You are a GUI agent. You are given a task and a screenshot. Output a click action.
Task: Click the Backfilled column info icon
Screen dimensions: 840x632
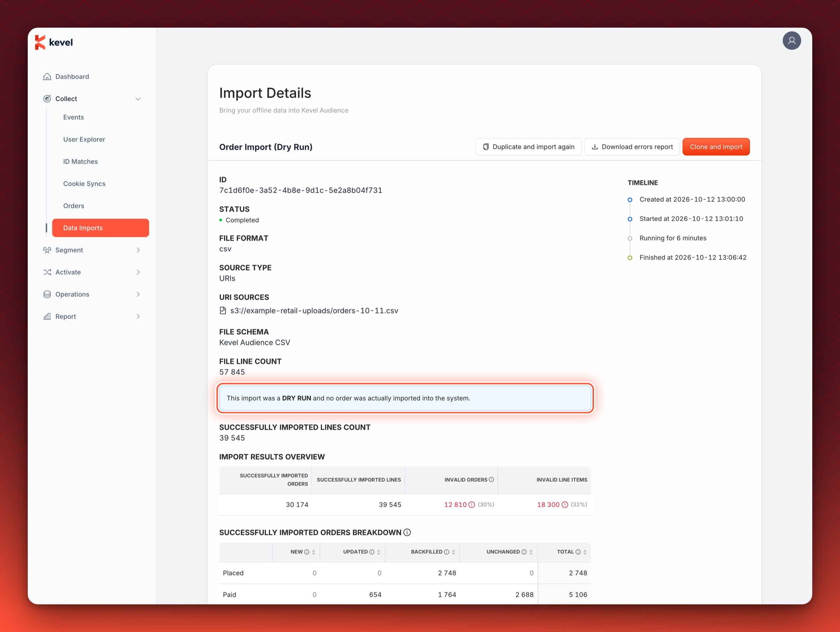tap(447, 552)
